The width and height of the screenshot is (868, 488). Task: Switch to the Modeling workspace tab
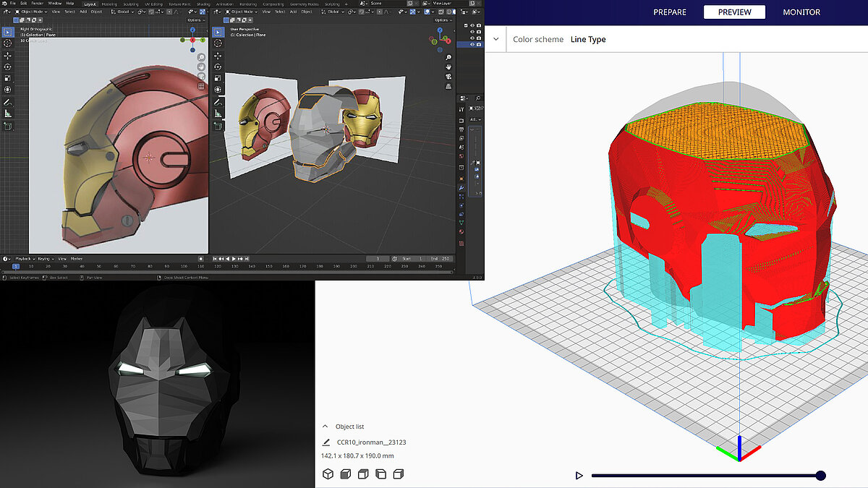[x=109, y=4]
